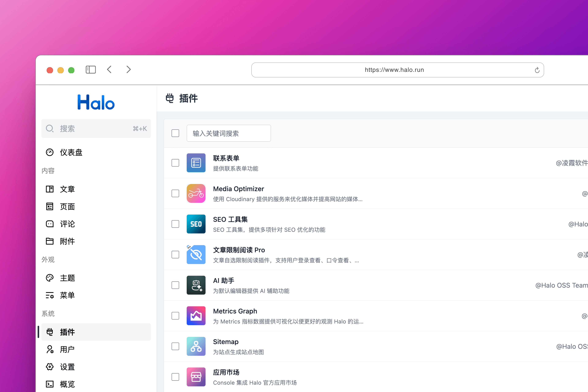588x392 pixels.
Task: Check the Sitemap row checkbox
Action: pyautogui.click(x=175, y=346)
